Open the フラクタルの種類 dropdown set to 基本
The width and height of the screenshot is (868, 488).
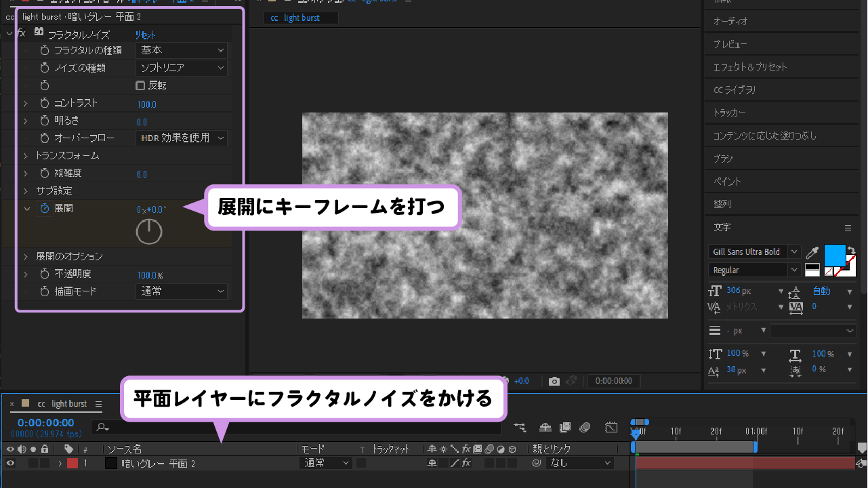pos(181,49)
